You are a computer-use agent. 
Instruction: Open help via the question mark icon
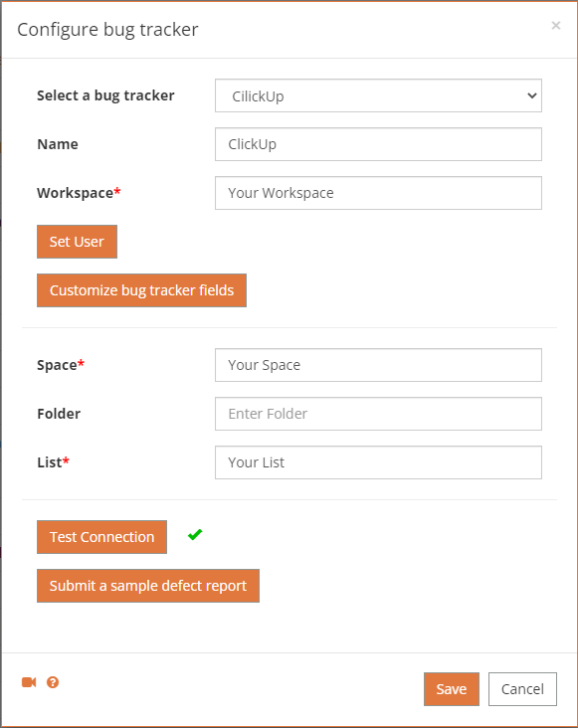pos(53,682)
